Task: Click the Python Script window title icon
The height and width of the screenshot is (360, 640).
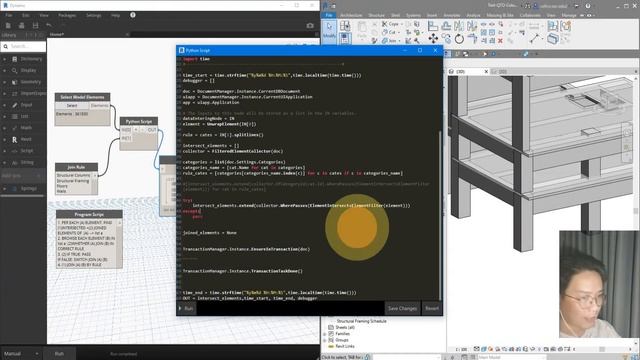Action: (181, 50)
